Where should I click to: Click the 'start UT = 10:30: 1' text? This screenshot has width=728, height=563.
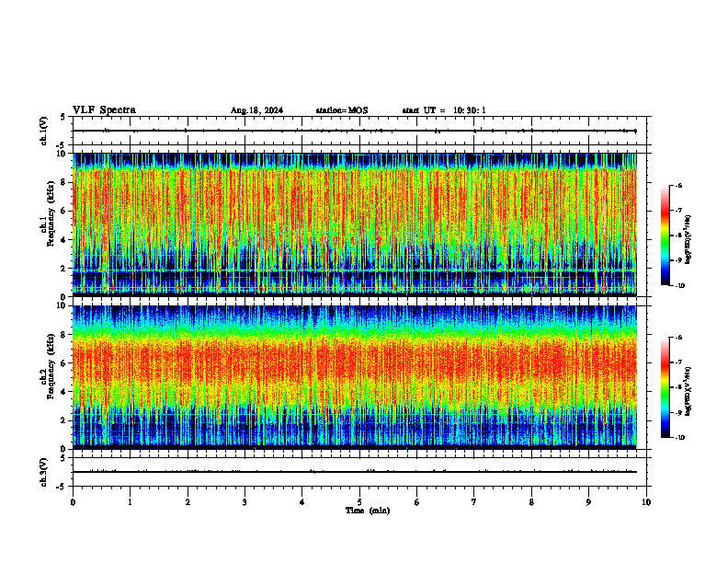[x=444, y=110]
